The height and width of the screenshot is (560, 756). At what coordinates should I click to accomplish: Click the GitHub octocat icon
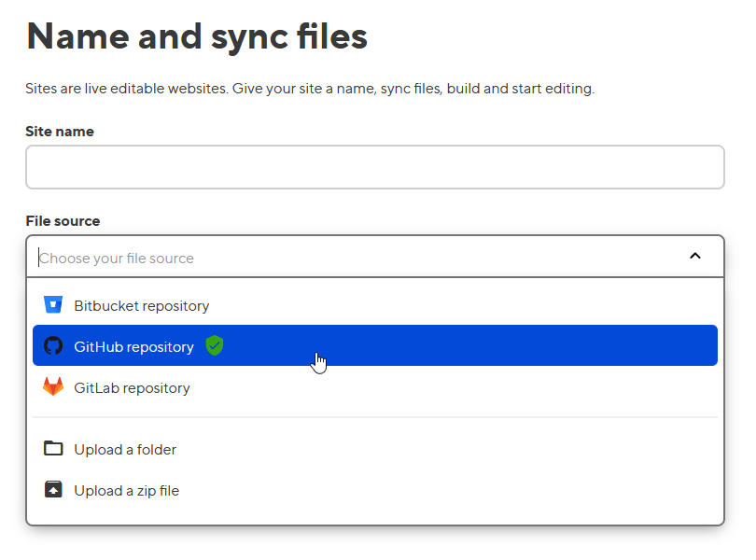tap(53, 346)
